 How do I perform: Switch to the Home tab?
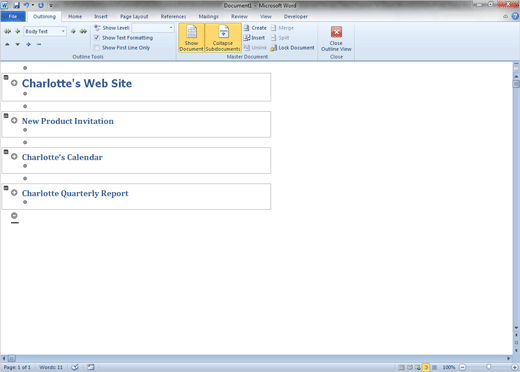75,16
